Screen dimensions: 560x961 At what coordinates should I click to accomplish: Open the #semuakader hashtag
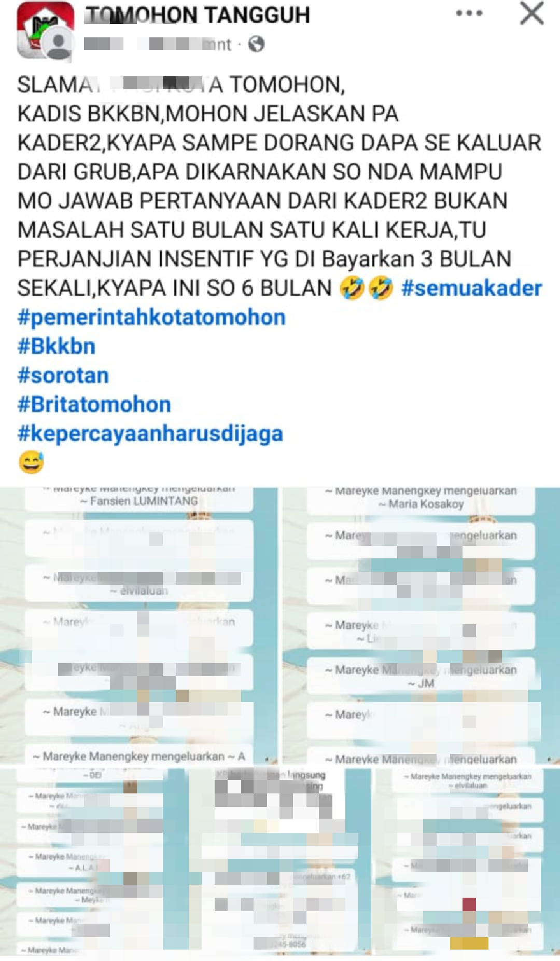click(472, 288)
